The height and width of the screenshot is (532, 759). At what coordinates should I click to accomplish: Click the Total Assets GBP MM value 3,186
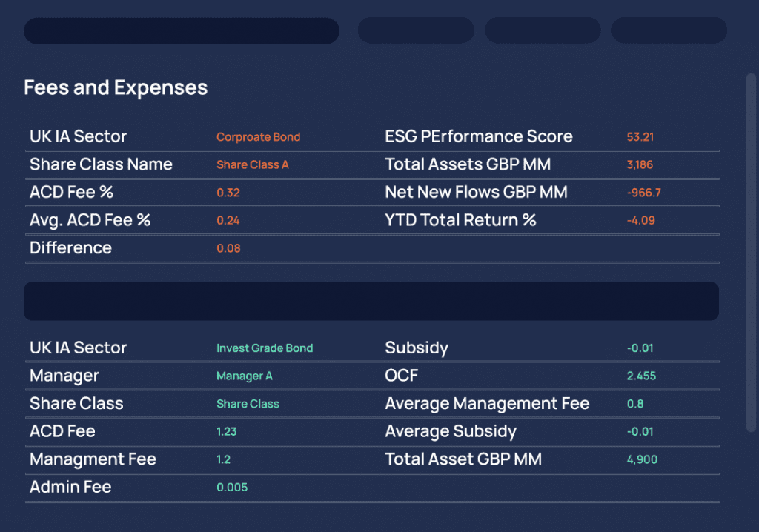(640, 164)
